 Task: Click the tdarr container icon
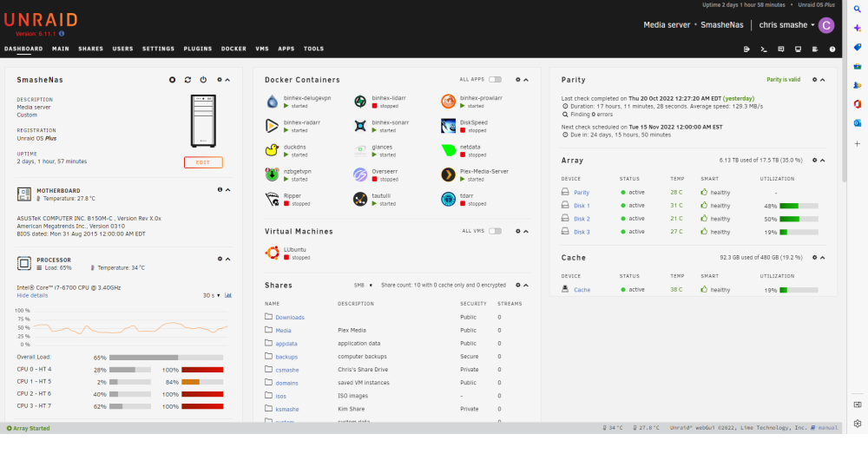coord(448,199)
